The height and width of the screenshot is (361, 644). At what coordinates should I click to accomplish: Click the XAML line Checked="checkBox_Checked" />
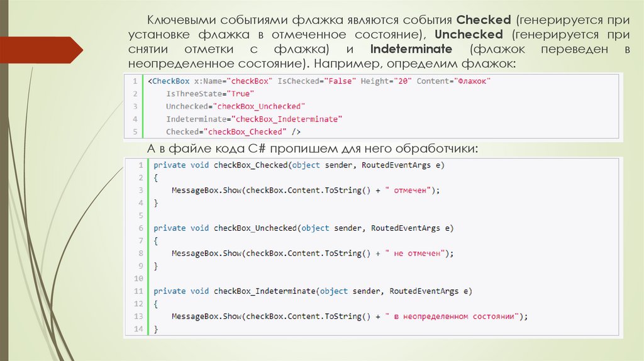[233, 132]
